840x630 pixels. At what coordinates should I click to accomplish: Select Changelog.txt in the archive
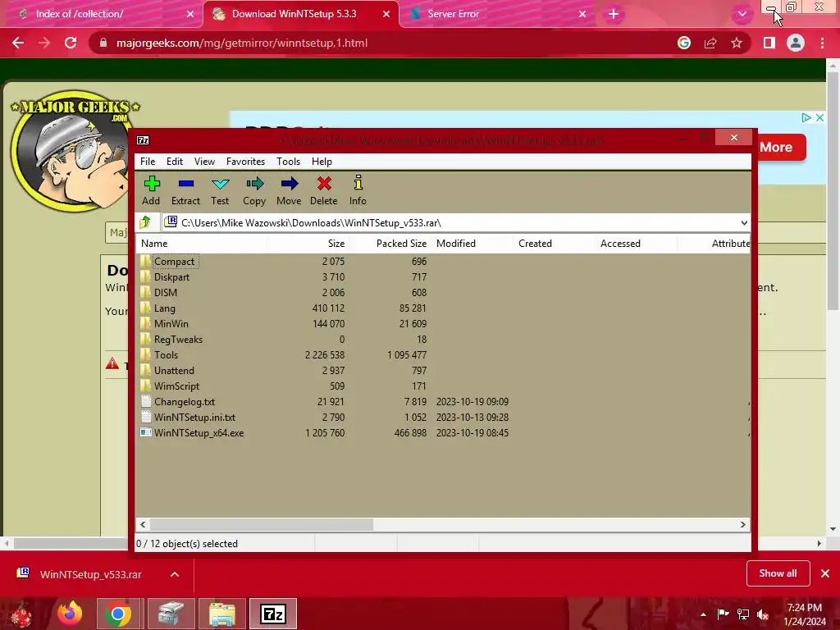tap(185, 401)
